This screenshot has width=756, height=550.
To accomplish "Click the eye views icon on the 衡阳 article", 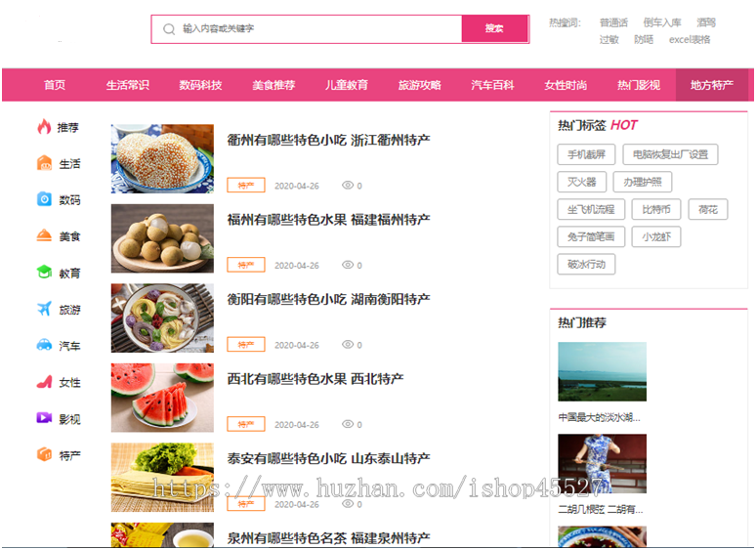I will (348, 344).
